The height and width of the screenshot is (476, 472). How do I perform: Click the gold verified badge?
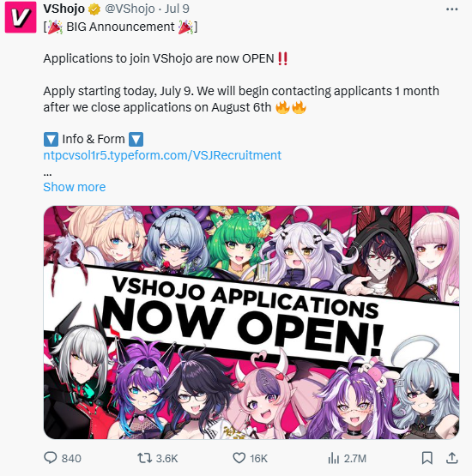94,9
